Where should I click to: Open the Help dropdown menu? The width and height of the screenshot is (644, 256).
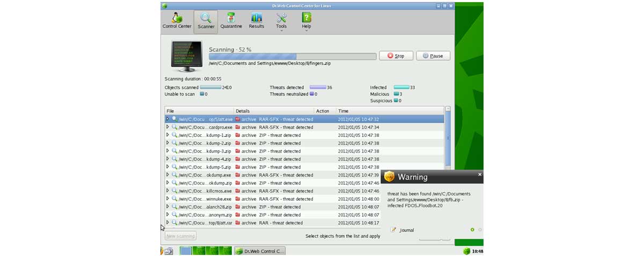click(306, 21)
